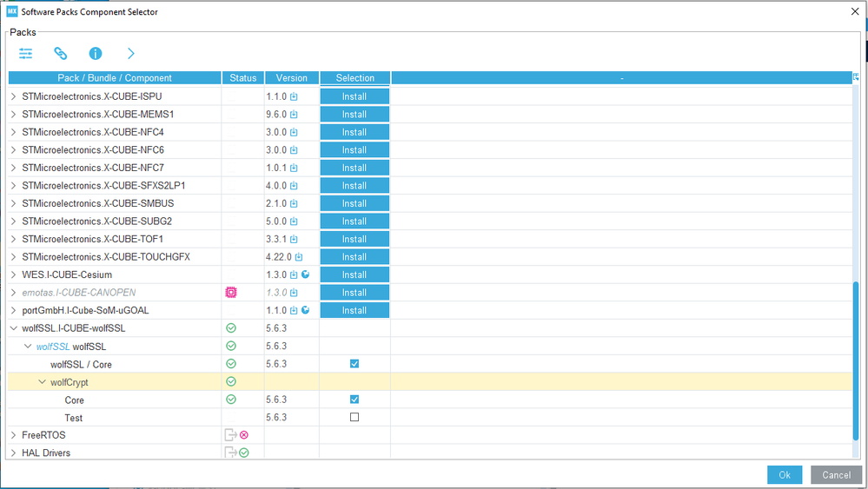
Task: Click the column layout icon beside the header
Action: tap(856, 77)
